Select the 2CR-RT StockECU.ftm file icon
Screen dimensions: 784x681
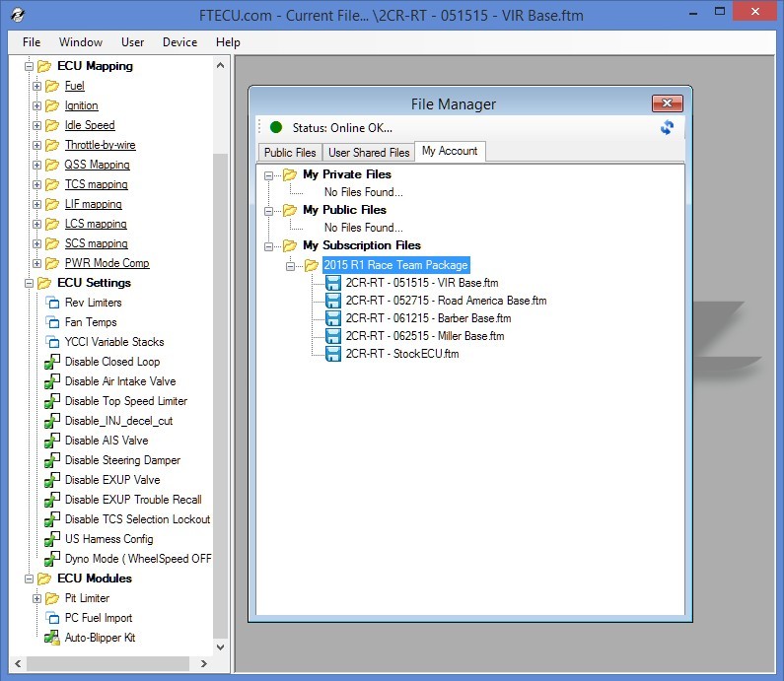pos(333,354)
